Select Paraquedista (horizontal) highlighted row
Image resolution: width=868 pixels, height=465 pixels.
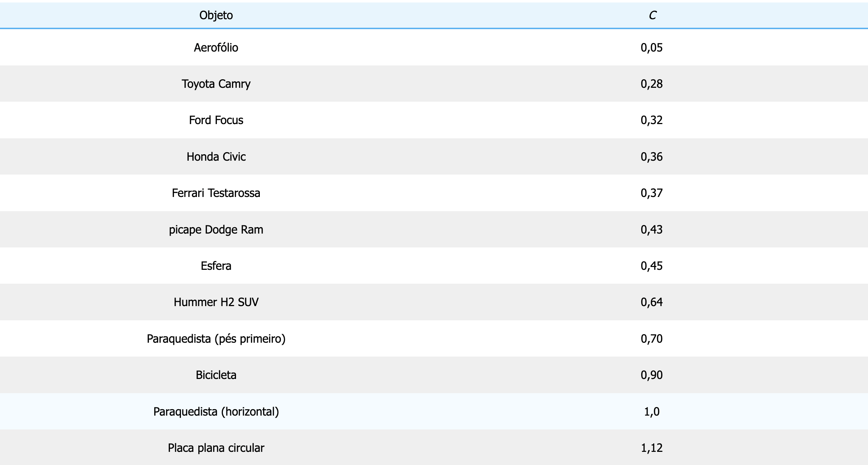pyautogui.click(x=216, y=412)
